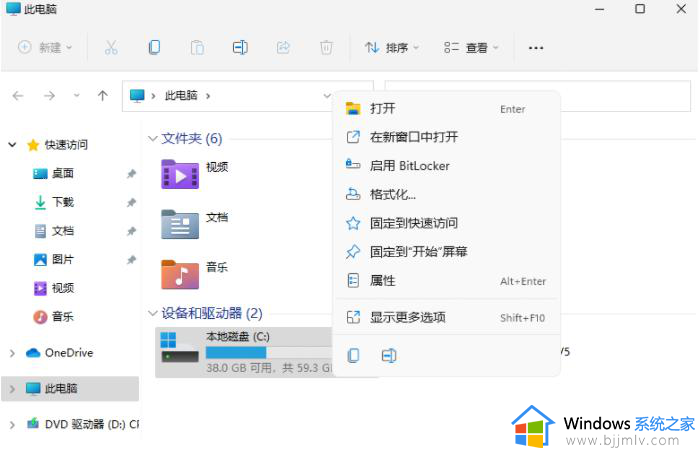Collapse the 设备和驱动器 (2) group
The height and width of the screenshot is (454, 700).
[153, 313]
